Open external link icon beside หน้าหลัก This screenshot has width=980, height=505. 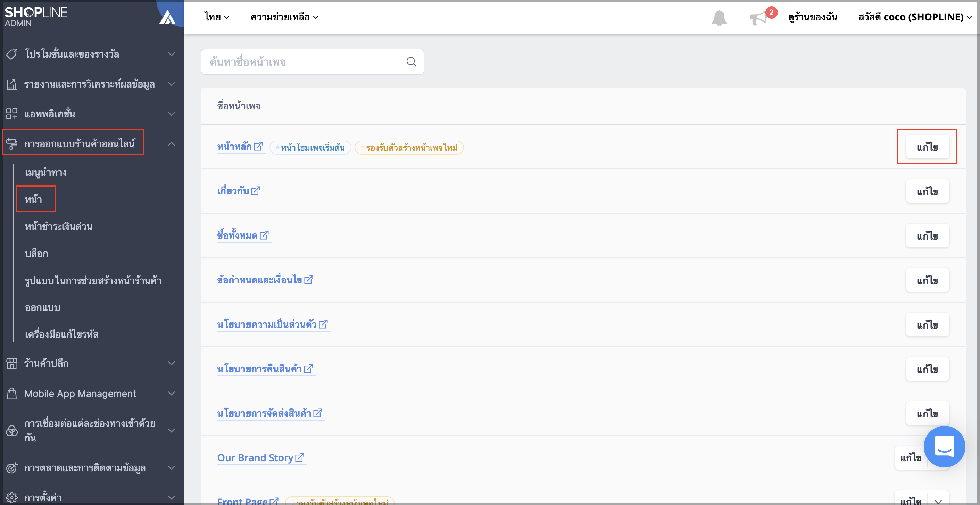[258, 146]
